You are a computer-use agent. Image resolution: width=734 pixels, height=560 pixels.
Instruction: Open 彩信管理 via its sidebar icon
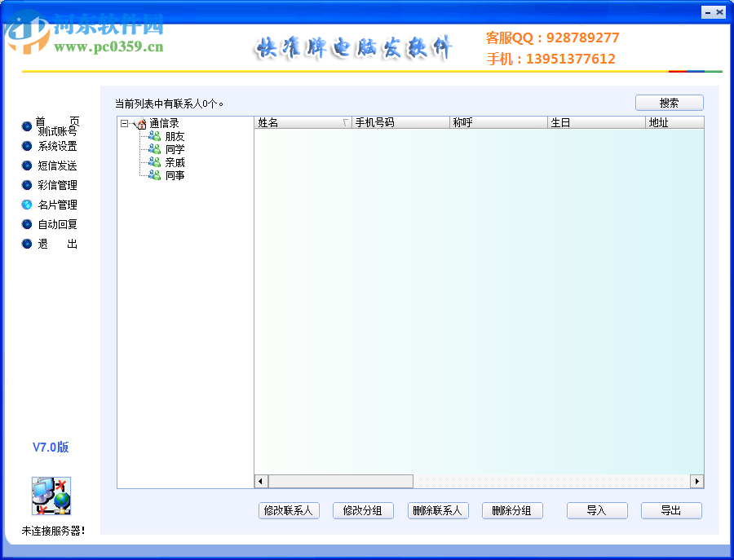click(27, 184)
